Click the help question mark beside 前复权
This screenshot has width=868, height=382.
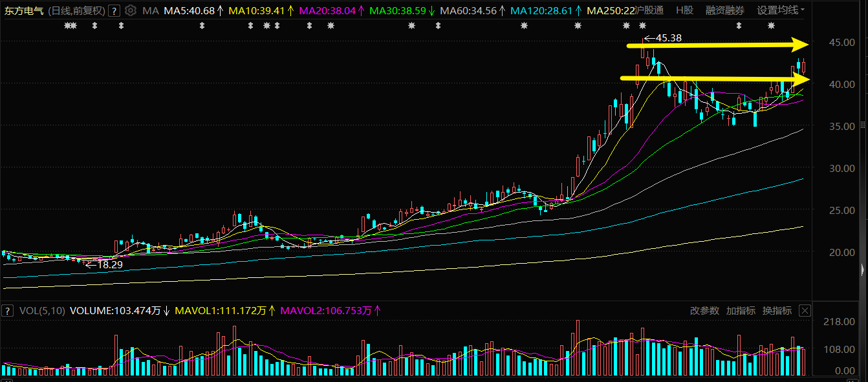(114, 10)
